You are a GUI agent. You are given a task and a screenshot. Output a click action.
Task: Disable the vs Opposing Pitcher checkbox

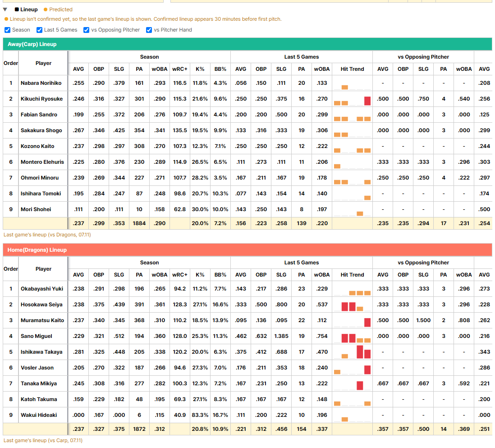pos(86,30)
